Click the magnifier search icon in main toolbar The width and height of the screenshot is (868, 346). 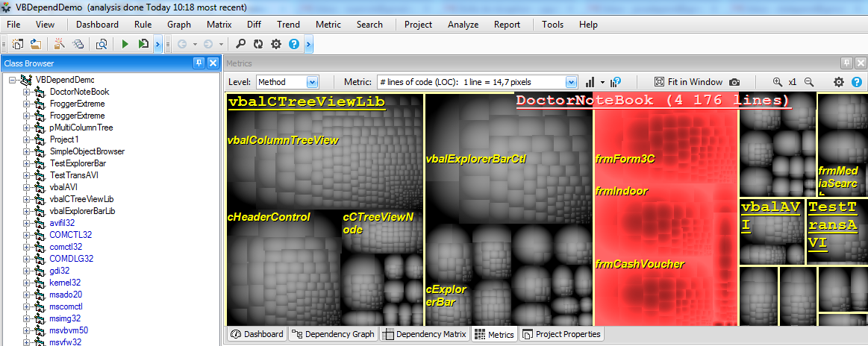coord(241,45)
